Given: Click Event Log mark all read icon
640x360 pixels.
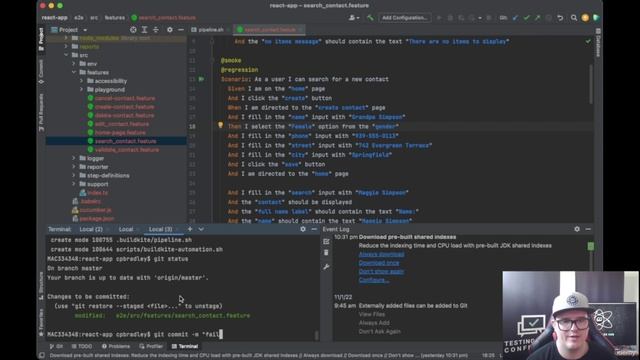Looking at the screenshot, I should (326, 241).
